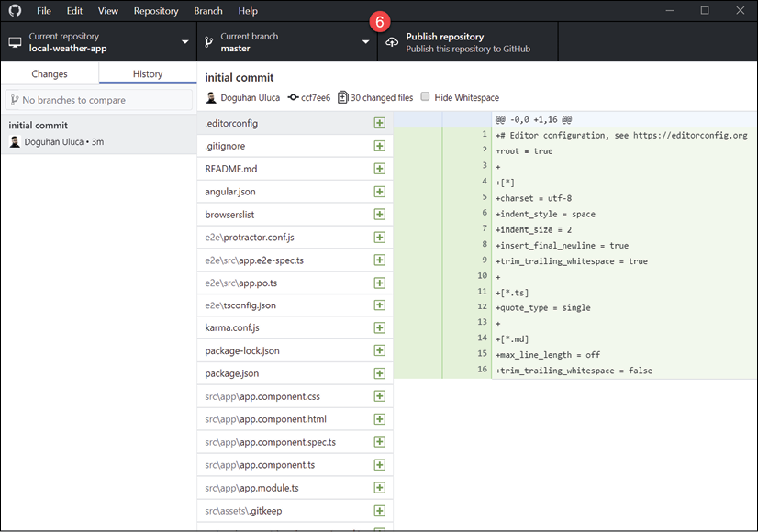Click the added icon for README.md
This screenshot has width=758, height=532.
[x=380, y=169]
